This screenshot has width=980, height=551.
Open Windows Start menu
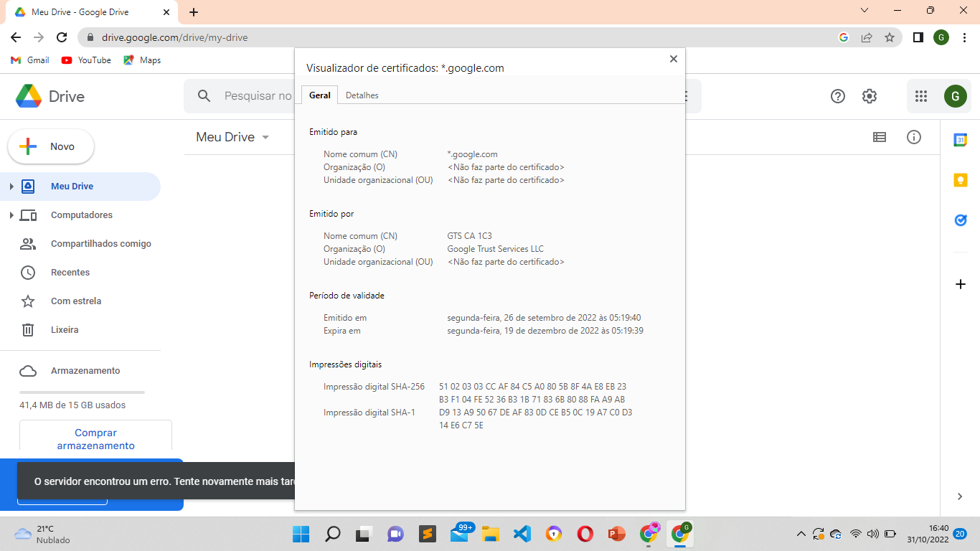tap(301, 534)
